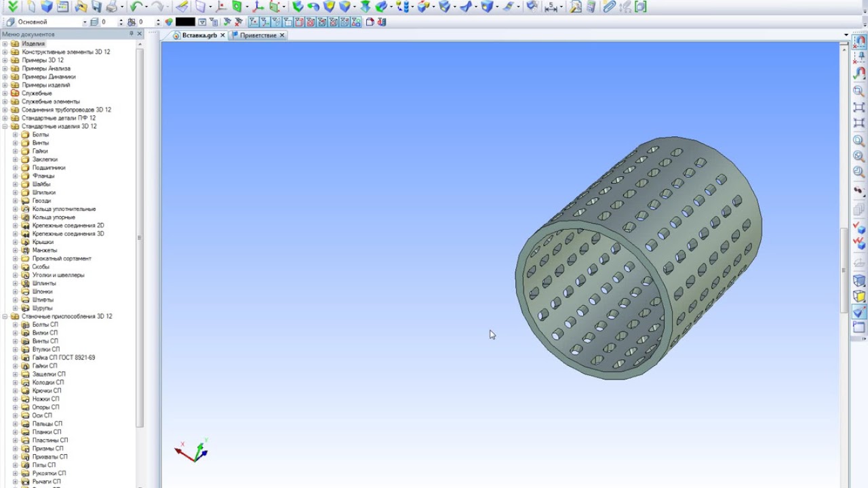868x488 pixels.
Task: Select the Кольца уплотнительные folder
Action: tap(64, 209)
